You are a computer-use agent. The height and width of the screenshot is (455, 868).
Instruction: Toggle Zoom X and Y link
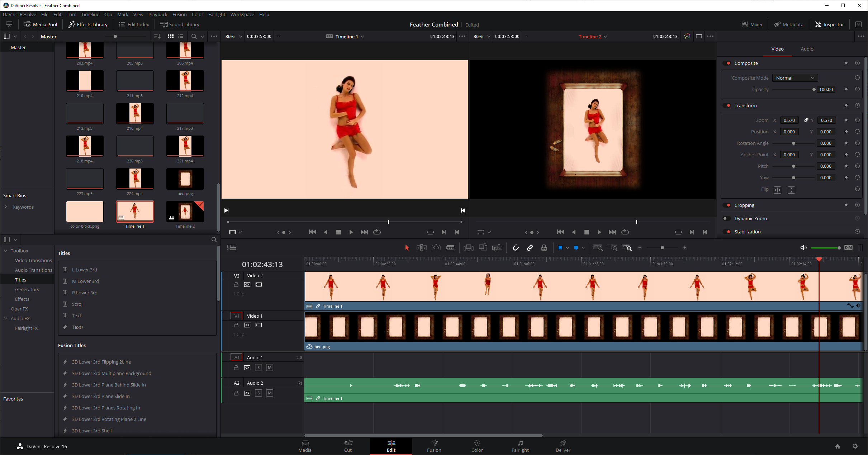click(806, 120)
